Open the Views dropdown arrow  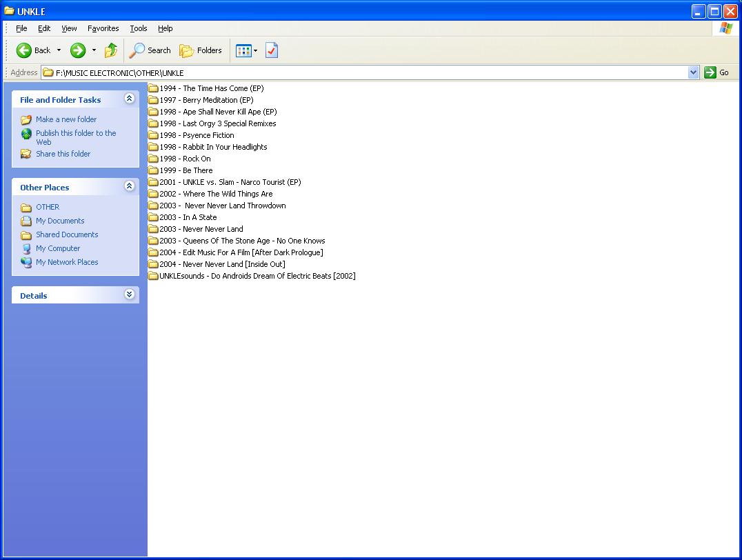point(256,50)
